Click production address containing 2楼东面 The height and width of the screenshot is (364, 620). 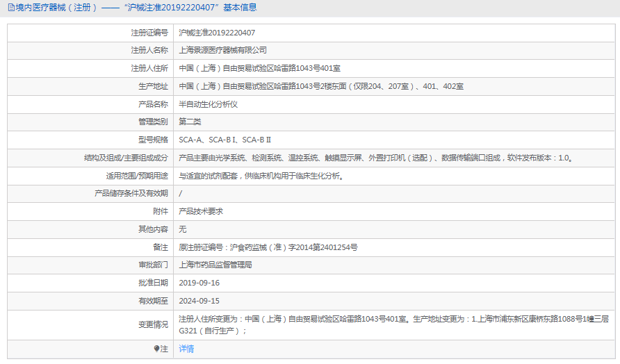321,86
